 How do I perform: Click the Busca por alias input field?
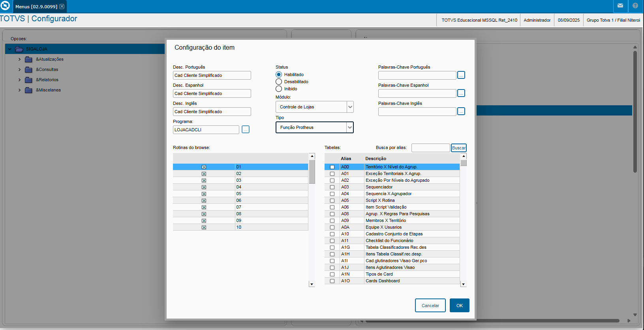click(x=431, y=148)
